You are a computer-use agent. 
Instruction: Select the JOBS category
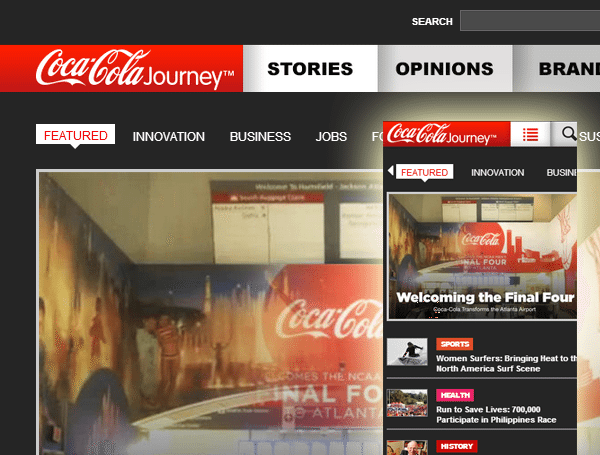tap(331, 137)
